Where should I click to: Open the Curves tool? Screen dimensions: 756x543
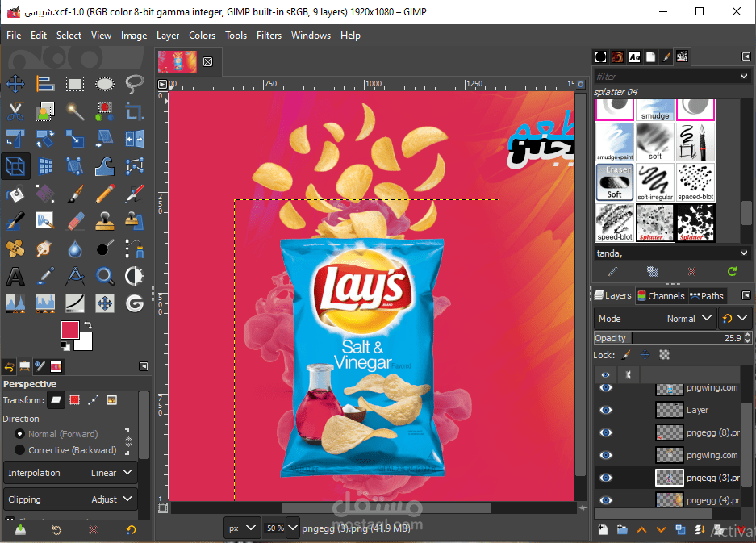click(x=75, y=303)
